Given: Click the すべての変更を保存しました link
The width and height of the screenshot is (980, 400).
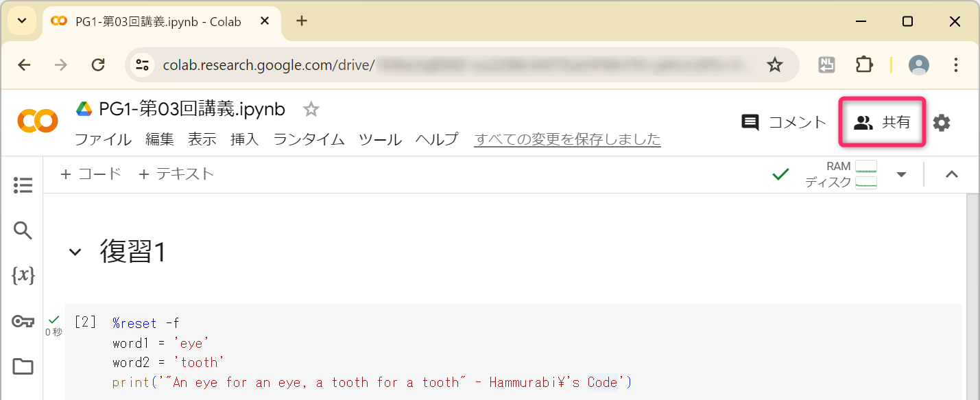Looking at the screenshot, I should click(567, 139).
